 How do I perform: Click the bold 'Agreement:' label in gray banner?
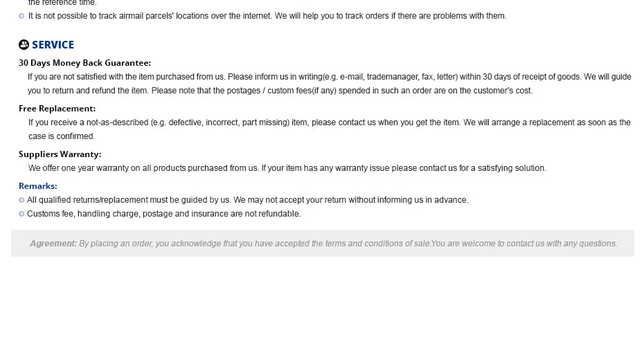pos(53,244)
